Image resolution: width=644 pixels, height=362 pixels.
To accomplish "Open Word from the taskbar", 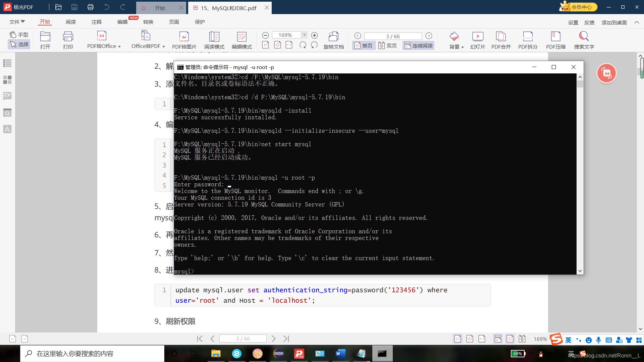I will pos(340,354).
